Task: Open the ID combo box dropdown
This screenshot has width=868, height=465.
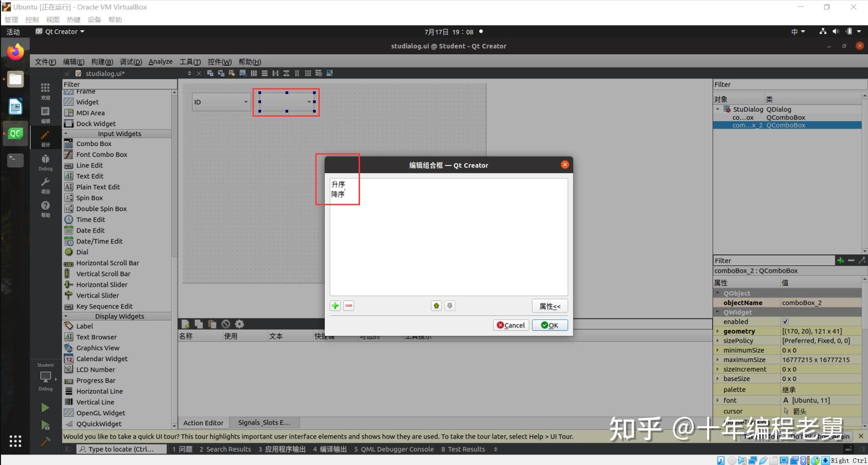Action: [x=245, y=102]
